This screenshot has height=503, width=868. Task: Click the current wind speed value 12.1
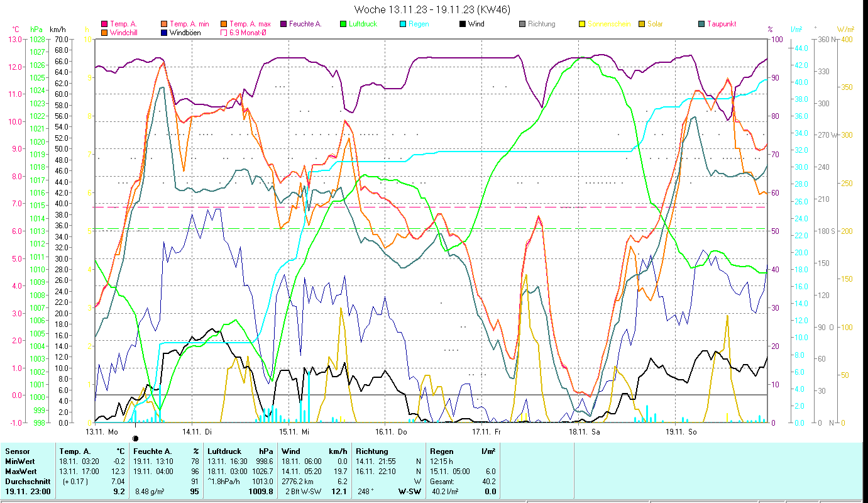coord(339,492)
